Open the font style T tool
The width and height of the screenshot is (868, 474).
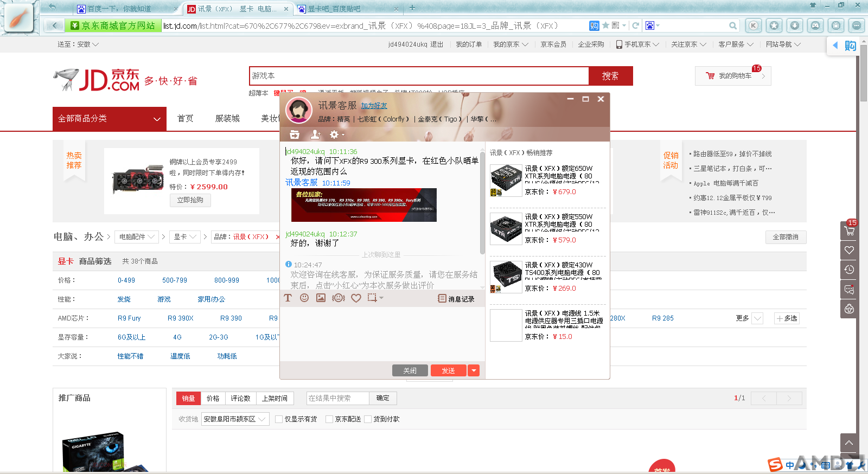click(288, 298)
